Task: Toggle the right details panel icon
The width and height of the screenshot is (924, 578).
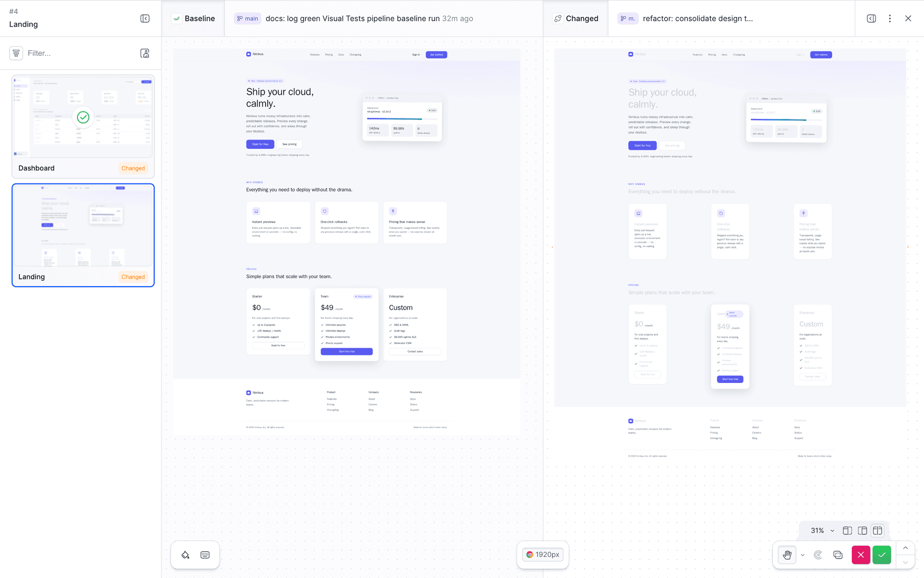Action: click(872, 18)
